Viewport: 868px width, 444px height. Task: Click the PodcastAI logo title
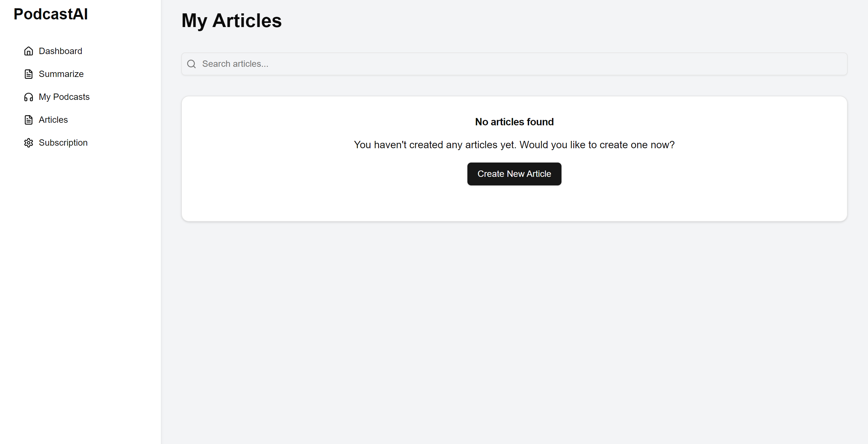tap(51, 14)
